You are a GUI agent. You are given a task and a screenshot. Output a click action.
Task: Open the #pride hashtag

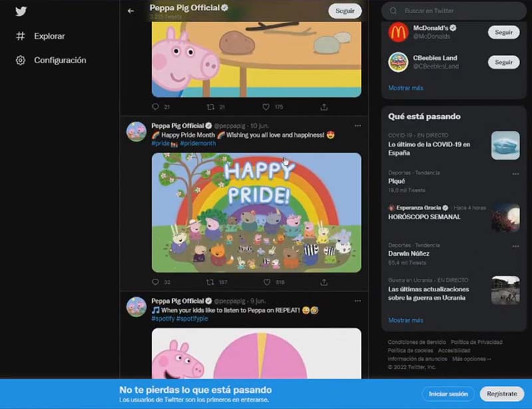[160, 143]
